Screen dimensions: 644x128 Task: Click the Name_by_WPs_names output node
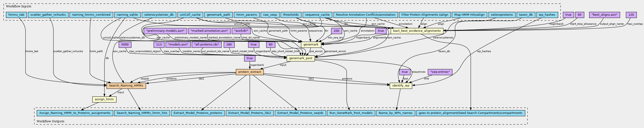coord(395,113)
